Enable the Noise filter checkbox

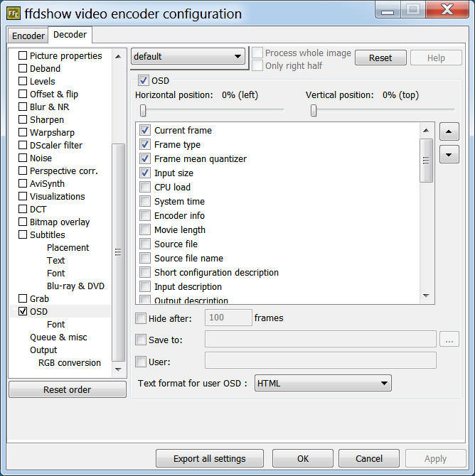23,158
